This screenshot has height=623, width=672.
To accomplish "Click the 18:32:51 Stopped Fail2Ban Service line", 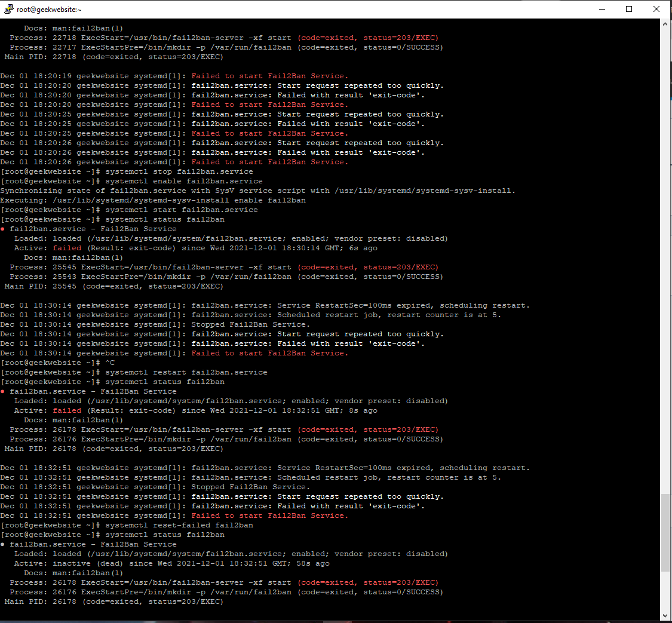I will tap(155, 487).
